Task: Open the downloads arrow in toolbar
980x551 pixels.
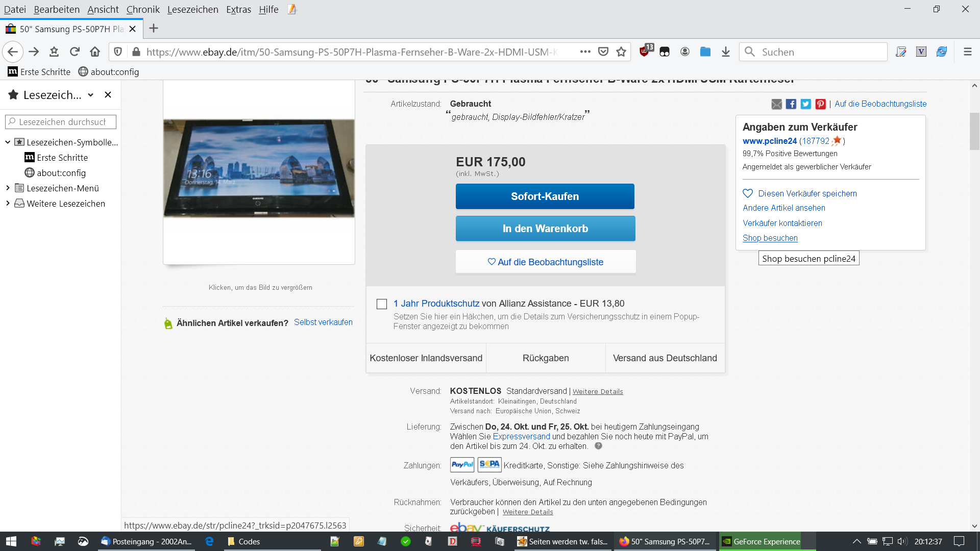Action: click(x=725, y=52)
